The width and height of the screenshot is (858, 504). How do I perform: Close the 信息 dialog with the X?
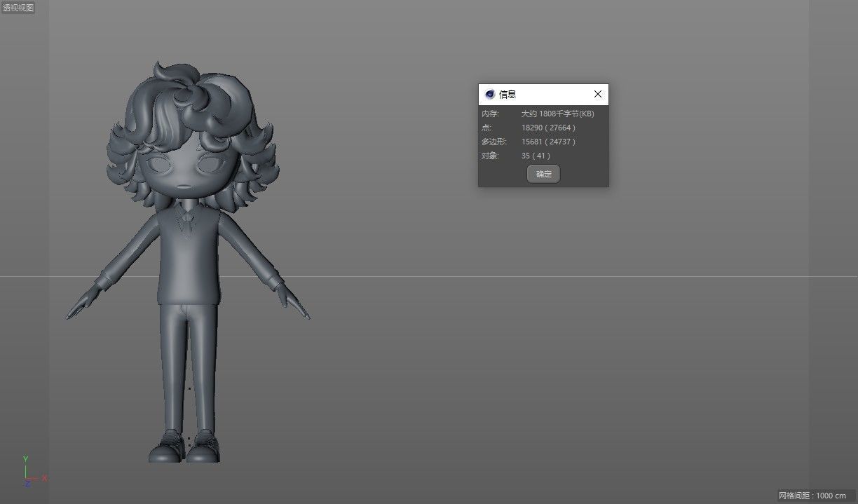[x=598, y=94]
